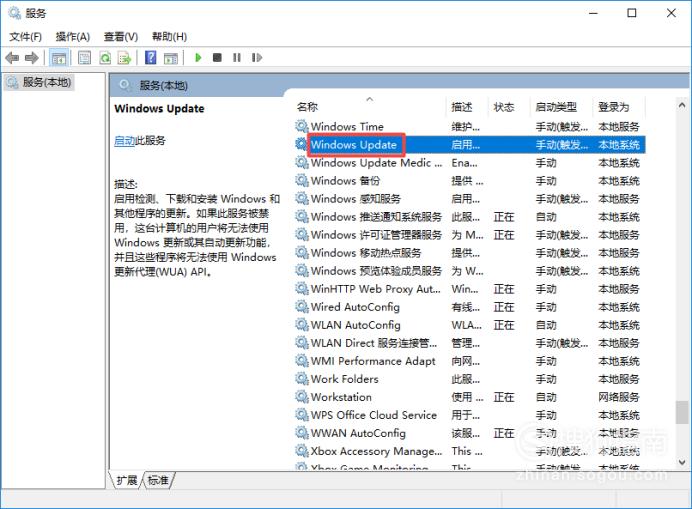Image resolution: width=692 pixels, height=509 pixels.
Task: Click the 服务(本地) panel header
Action: pyautogui.click(x=164, y=86)
